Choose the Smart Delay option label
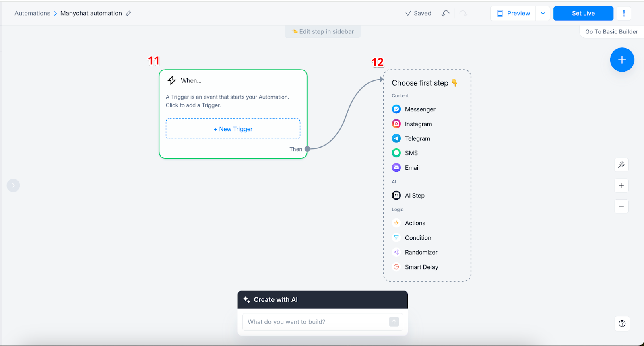The height and width of the screenshot is (346, 644). pos(421,267)
